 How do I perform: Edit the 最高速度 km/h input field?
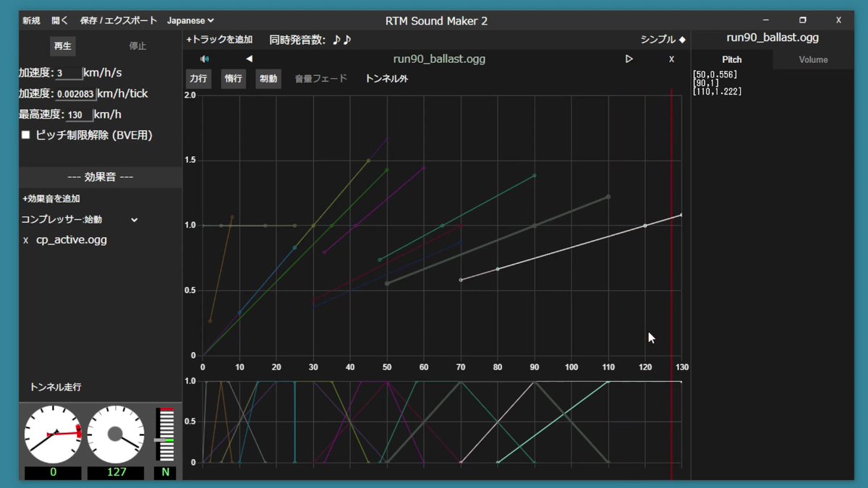[x=79, y=114]
